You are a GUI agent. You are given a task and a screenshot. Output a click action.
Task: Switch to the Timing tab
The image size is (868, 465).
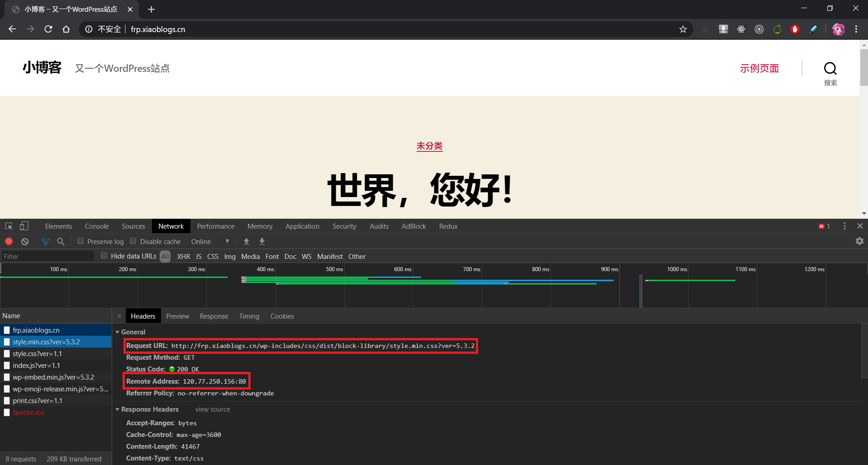(x=249, y=316)
